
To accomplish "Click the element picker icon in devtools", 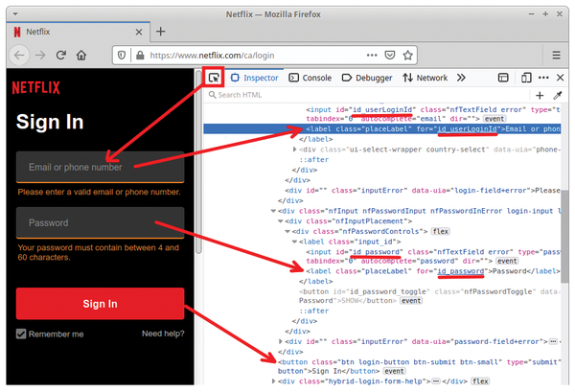I will [214, 78].
